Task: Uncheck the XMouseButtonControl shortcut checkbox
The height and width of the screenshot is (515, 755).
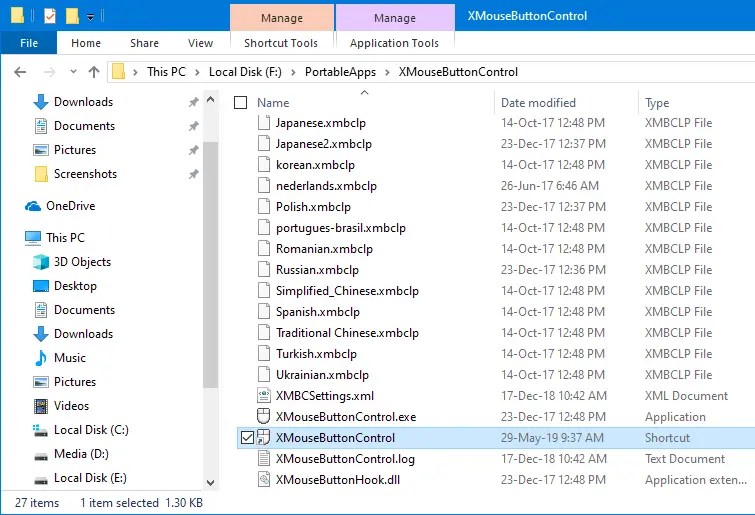Action: 247,438
